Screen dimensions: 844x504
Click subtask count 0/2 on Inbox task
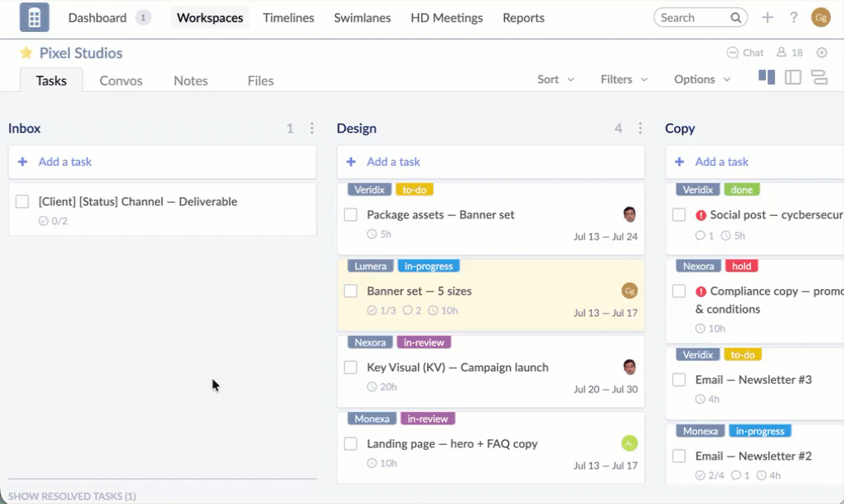(x=53, y=221)
